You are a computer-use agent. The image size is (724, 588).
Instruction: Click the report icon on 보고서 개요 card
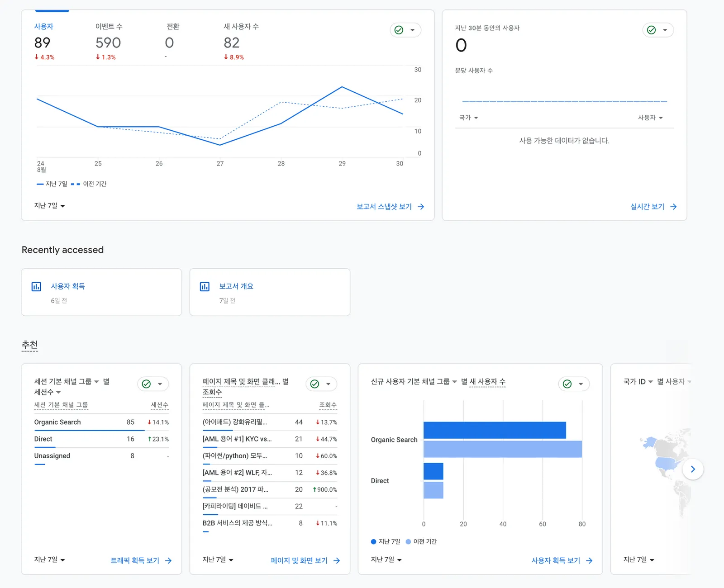coord(205,286)
